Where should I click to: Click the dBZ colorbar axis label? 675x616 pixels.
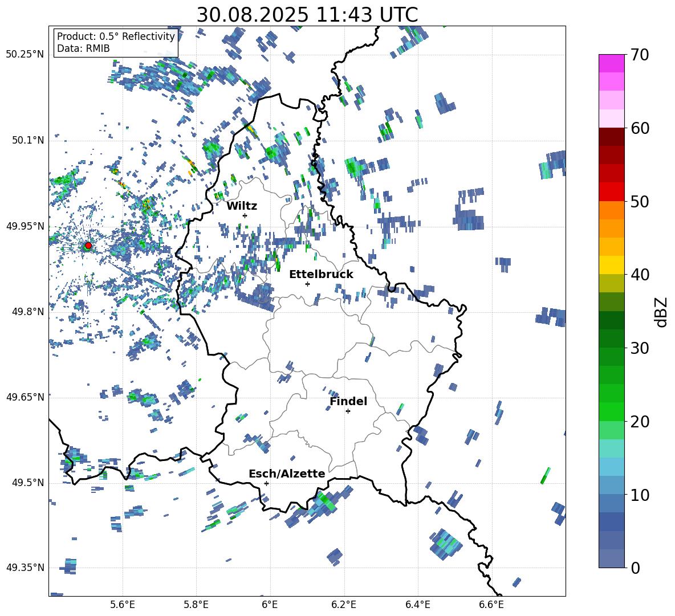point(662,312)
